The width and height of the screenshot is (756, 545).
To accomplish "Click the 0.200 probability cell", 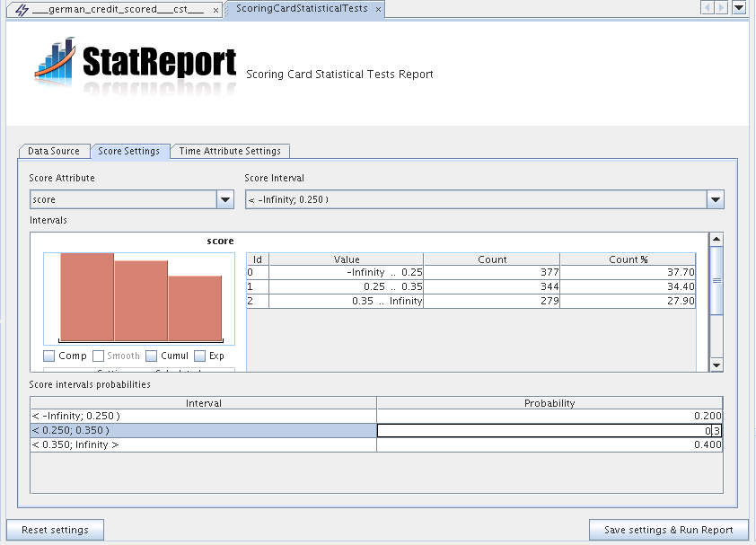I will pyautogui.click(x=549, y=417).
